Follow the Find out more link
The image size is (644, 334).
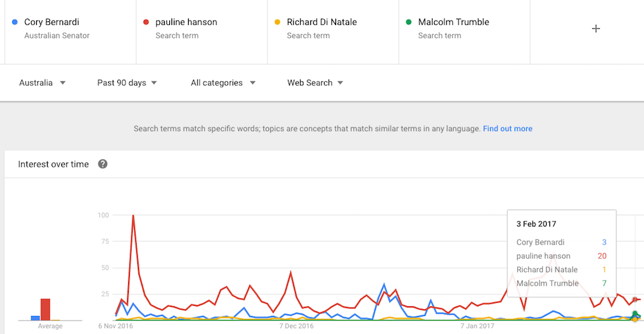coord(507,129)
